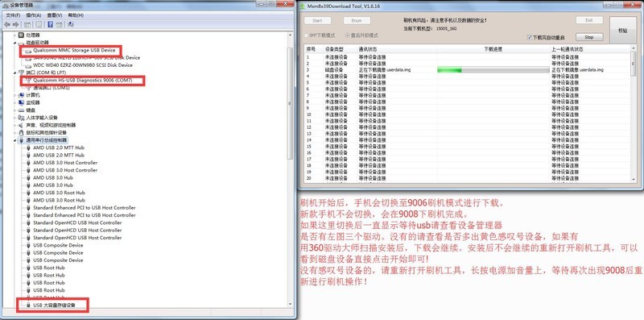
Task: Click the large 校验 verify button
Action: tap(622, 30)
